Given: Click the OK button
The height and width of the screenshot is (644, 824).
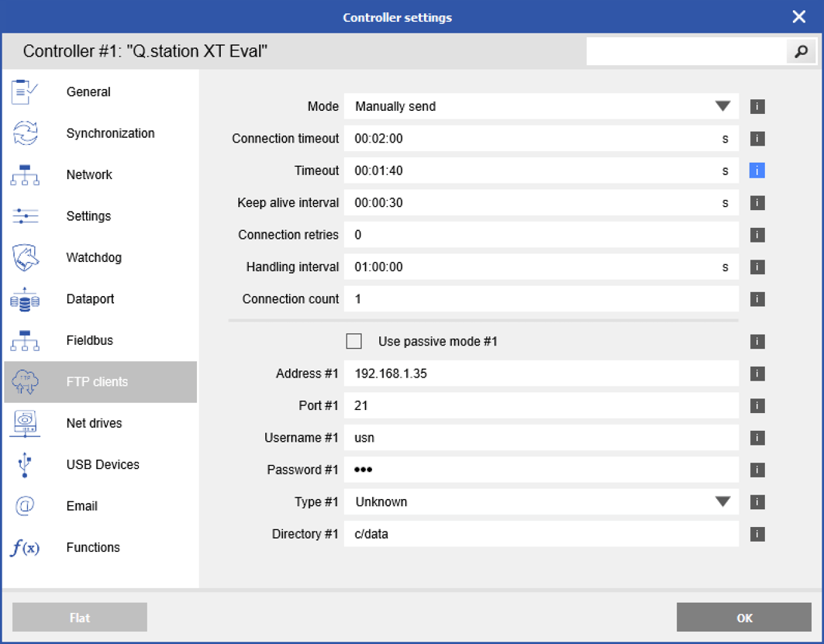Looking at the screenshot, I should point(744,618).
